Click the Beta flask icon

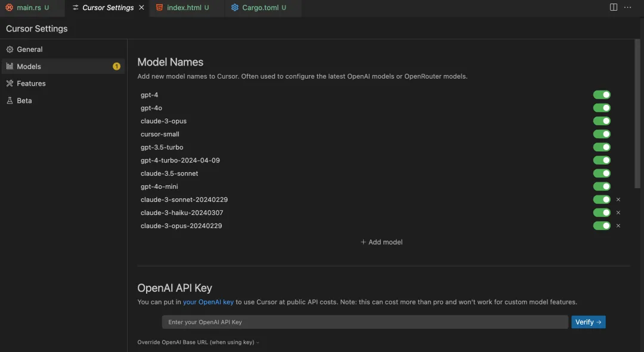pos(10,101)
